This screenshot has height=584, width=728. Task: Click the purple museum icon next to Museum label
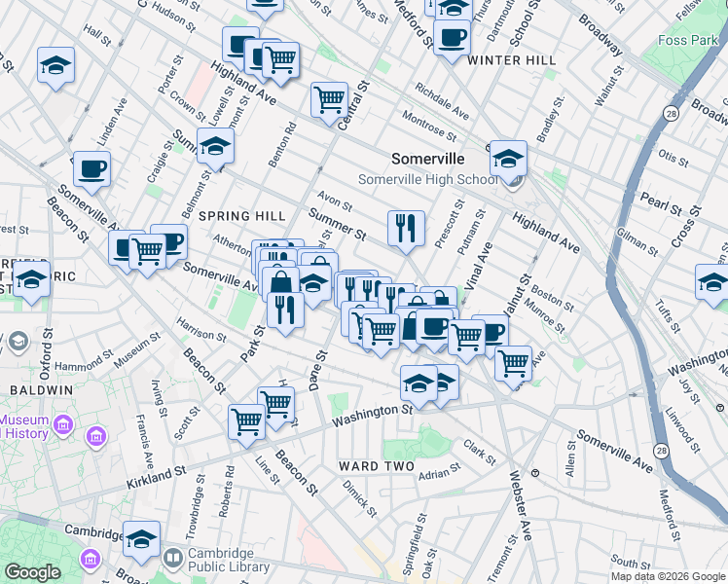(x=62, y=425)
